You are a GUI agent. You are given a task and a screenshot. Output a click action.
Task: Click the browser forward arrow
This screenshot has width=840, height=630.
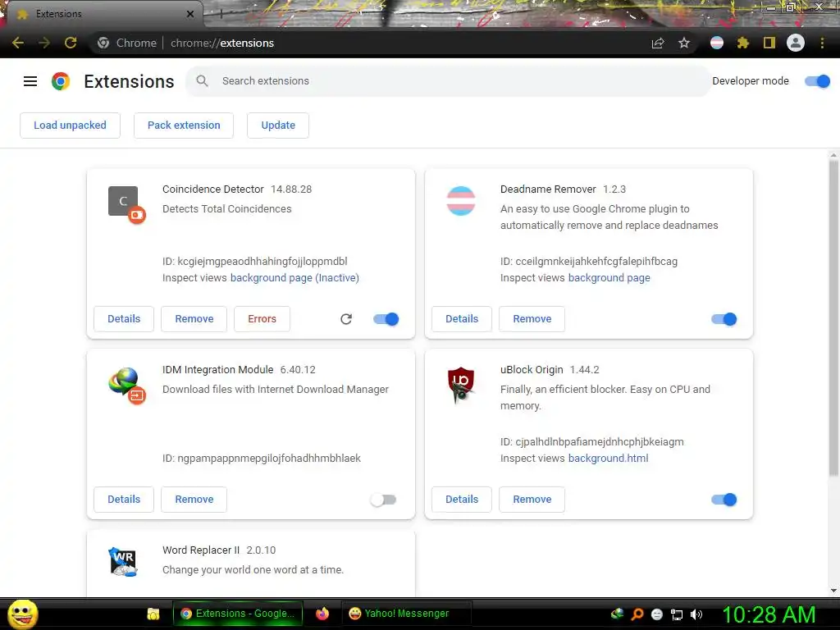tap(44, 43)
